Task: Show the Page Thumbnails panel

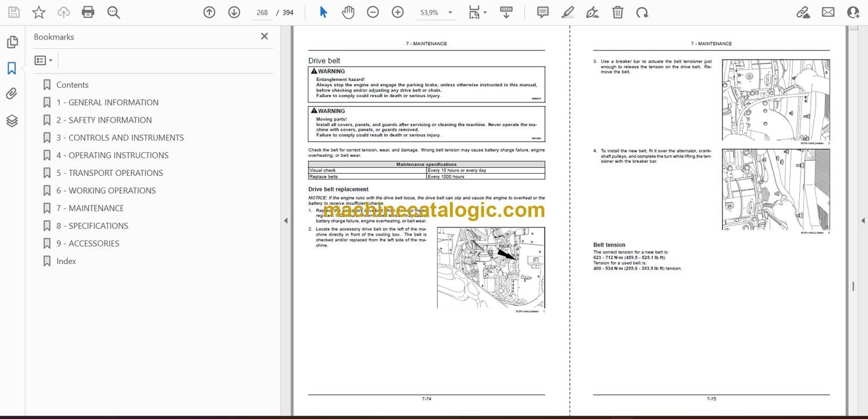Action: pyautogui.click(x=12, y=42)
